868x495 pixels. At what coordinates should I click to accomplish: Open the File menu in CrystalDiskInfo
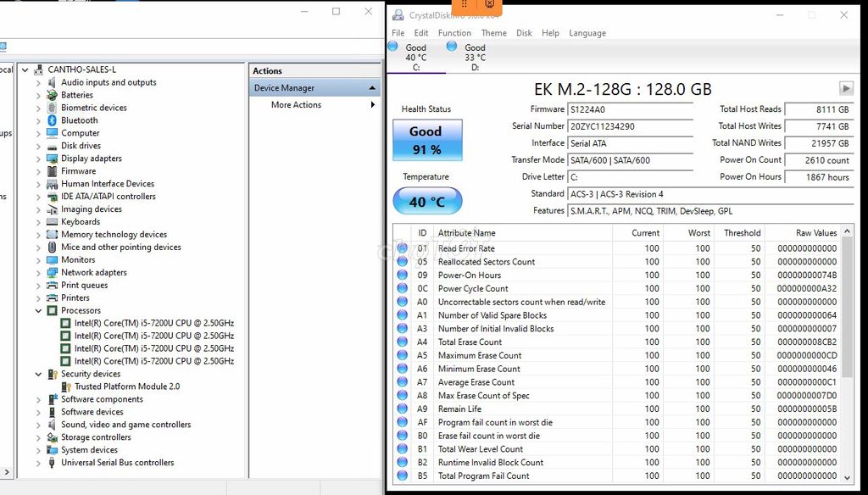pyautogui.click(x=398, y=33)
